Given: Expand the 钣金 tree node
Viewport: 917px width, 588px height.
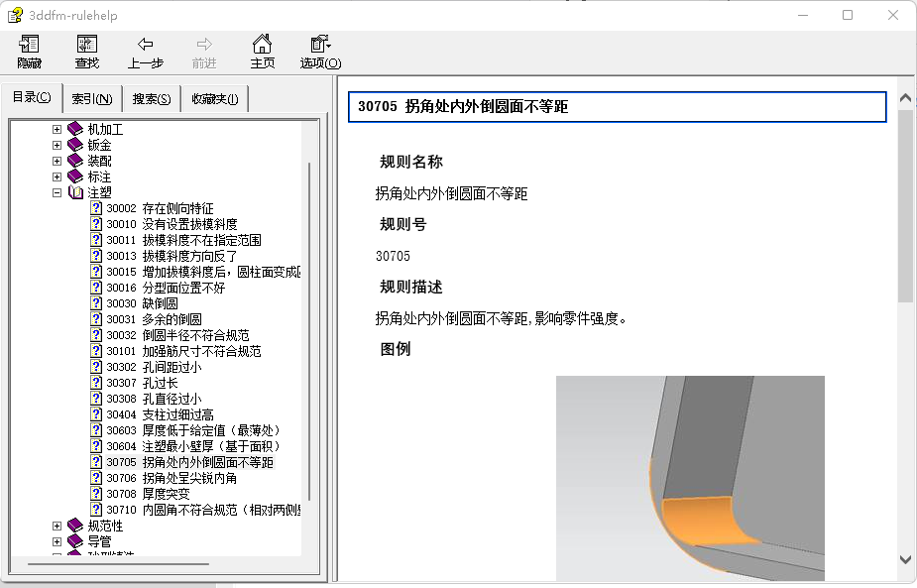Looking at the screenshot, I should 57,144.
